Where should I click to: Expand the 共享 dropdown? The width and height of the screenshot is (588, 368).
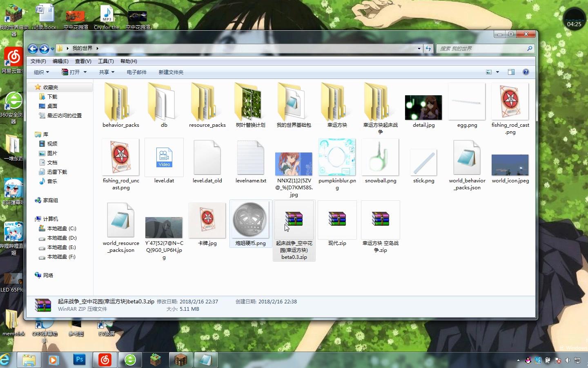tap(107, 72)
